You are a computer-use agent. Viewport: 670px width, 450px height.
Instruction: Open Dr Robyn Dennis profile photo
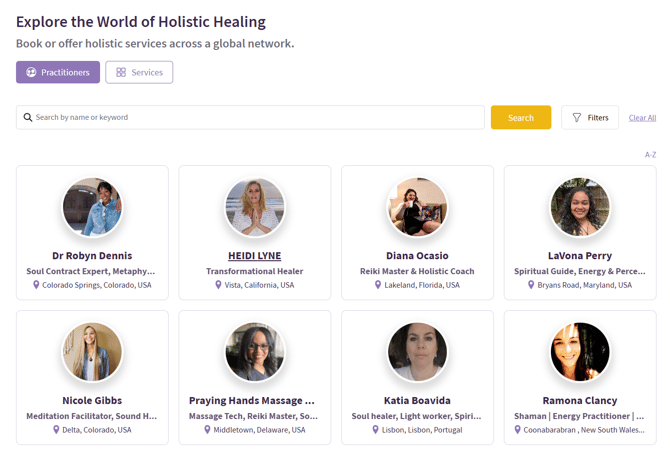[92, 208]
